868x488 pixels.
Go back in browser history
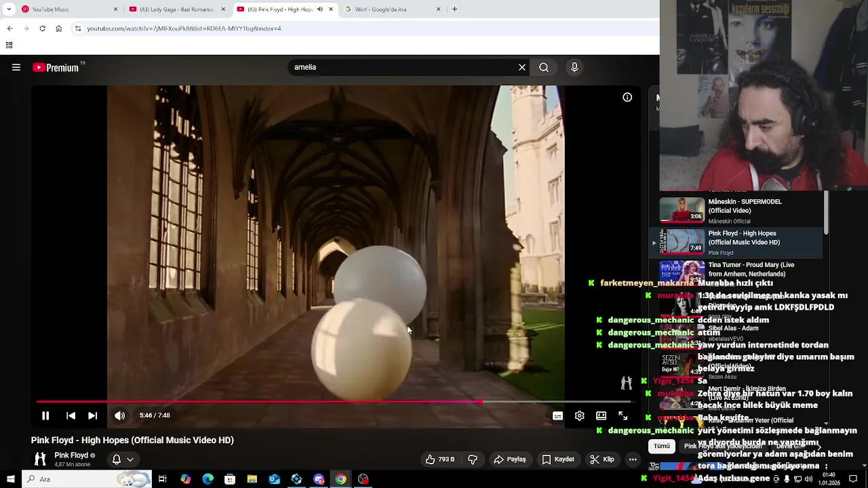(x=9, y=28)
